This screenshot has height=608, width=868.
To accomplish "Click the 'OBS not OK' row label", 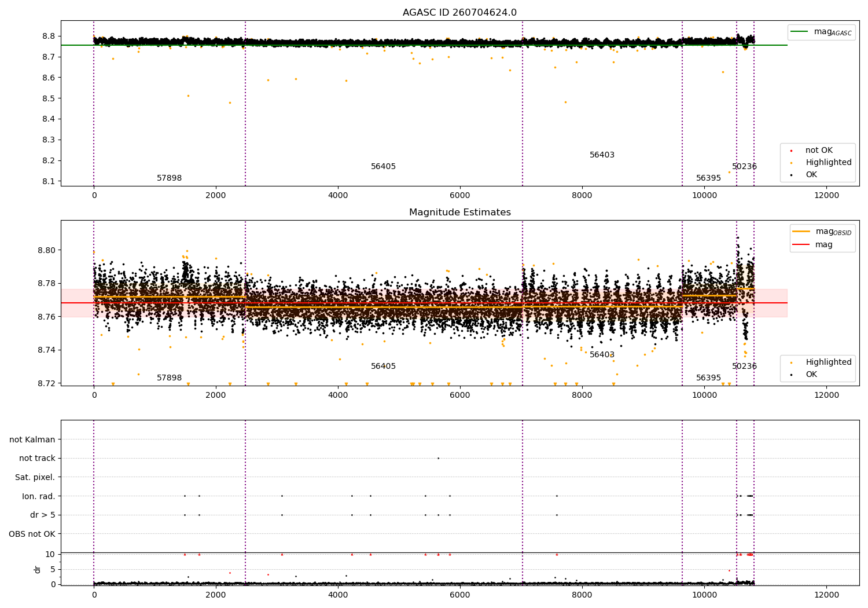I will [x=32, y=534].
